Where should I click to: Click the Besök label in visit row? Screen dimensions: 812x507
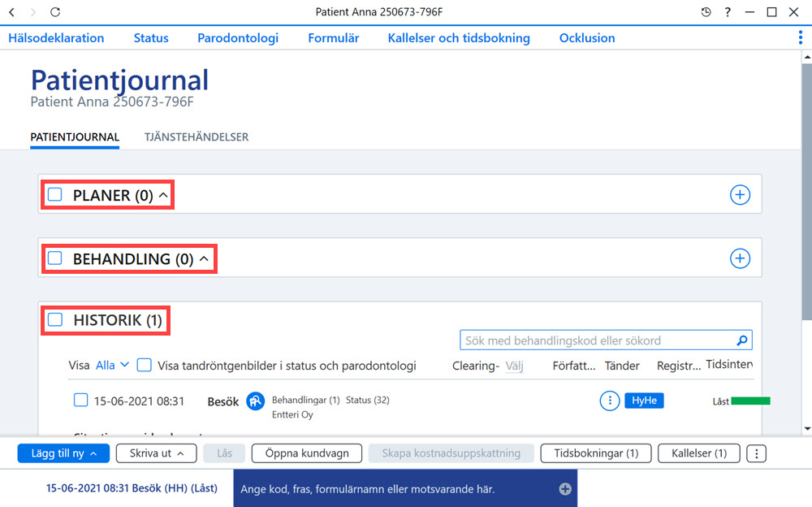click(x=223, y=401)
